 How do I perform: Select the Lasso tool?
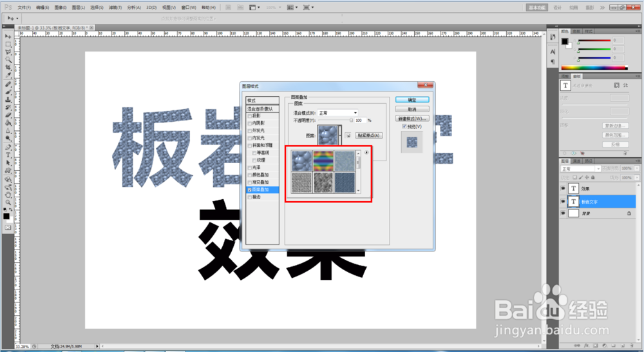click(8, 52)
